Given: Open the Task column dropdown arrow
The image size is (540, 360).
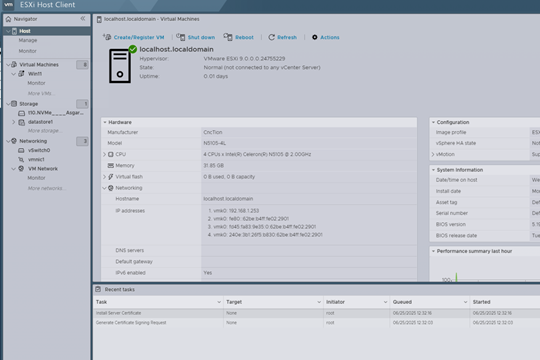Looking at the screenshot, I should click(x=219, y=302).
